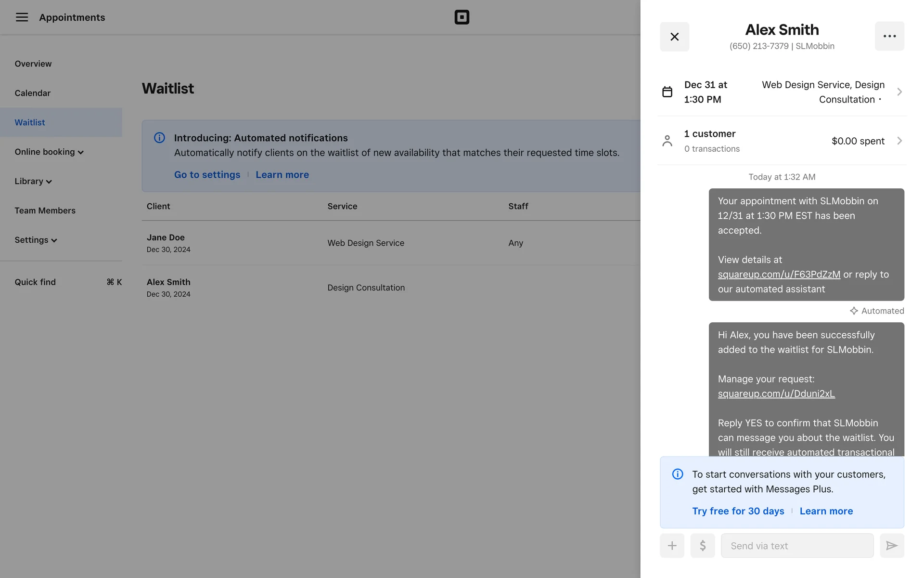Click the plus attachment icon

pyautogui.click(x=672, y=546)
